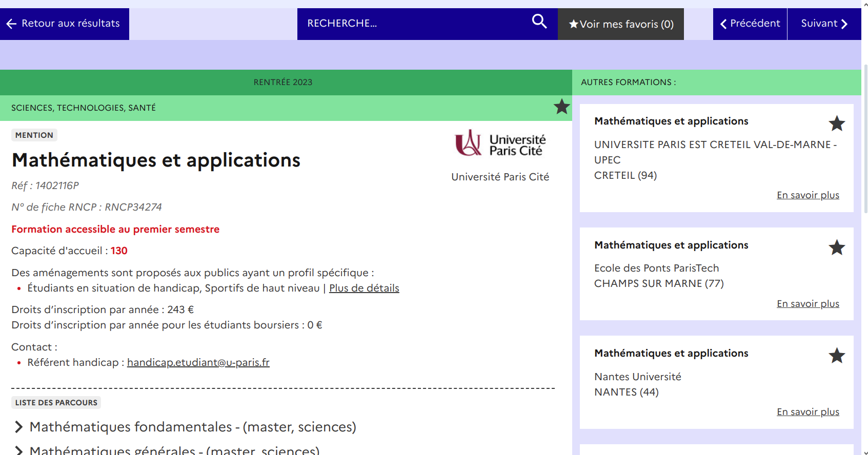This screenshot has height=455, width=868.
Task: Open Voir mes favoris list
Action: click(621, 24)
